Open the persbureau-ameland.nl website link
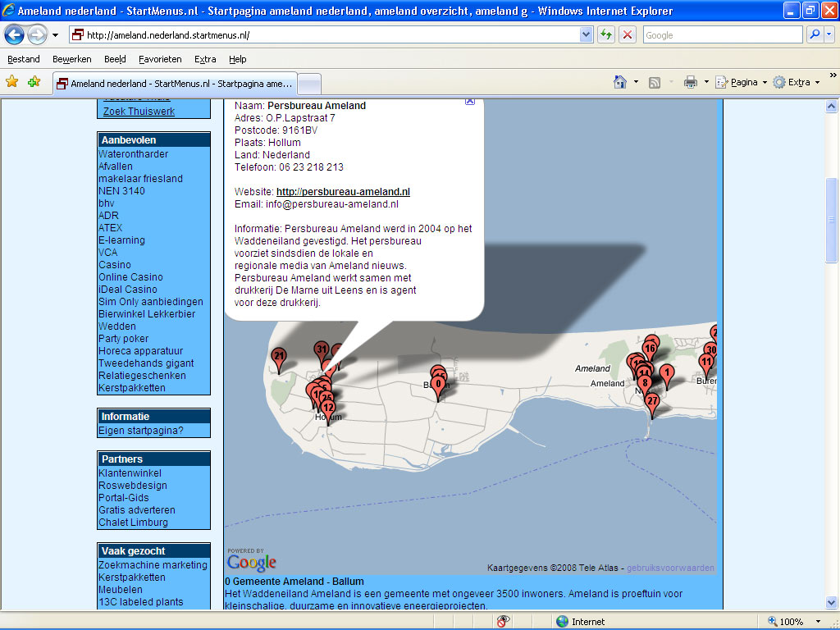 343,192
